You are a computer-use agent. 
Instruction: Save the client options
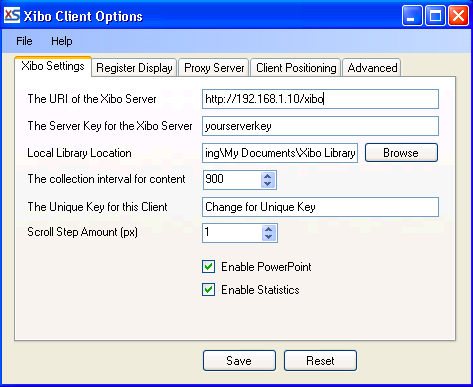click(x=239, y=361)
